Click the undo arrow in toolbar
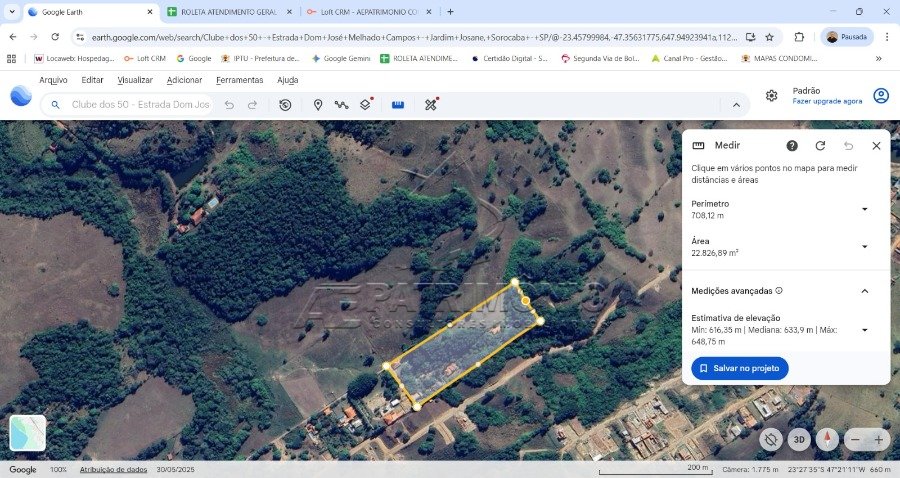This screenshot has width=900, height=478. coord(229,105)
